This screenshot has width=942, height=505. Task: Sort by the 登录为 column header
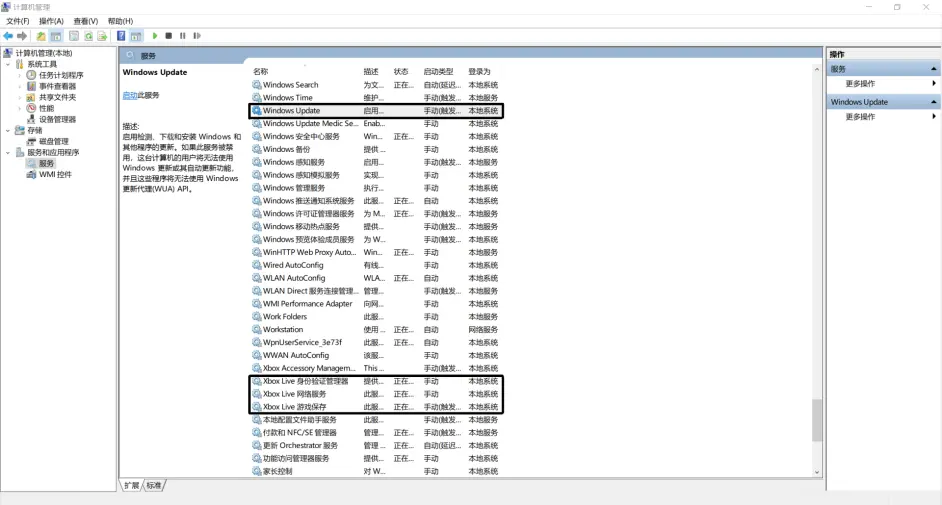(x=479, y=71)
